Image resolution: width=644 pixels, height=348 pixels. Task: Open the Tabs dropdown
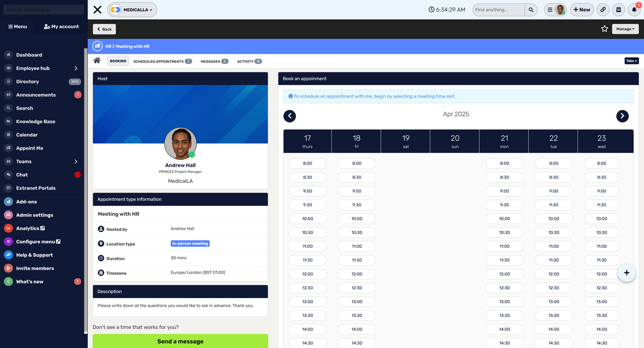pyautogui.click(x=632, y=61)
